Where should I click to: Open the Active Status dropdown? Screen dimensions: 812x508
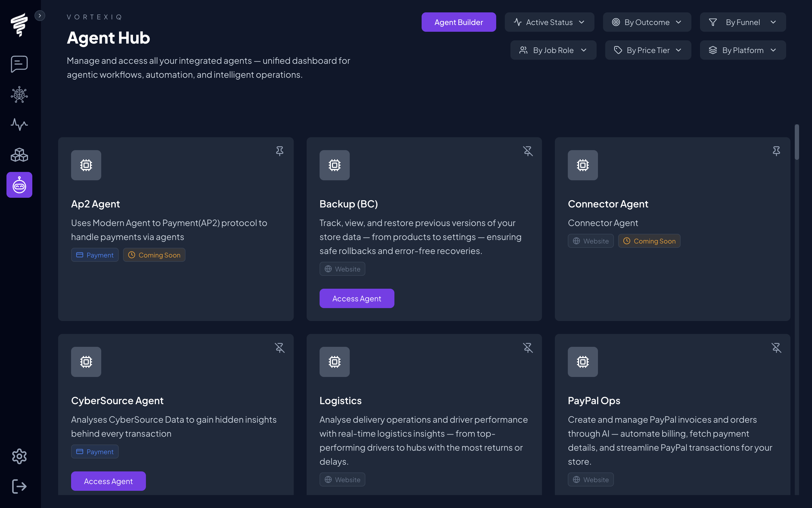click(549, 22)
